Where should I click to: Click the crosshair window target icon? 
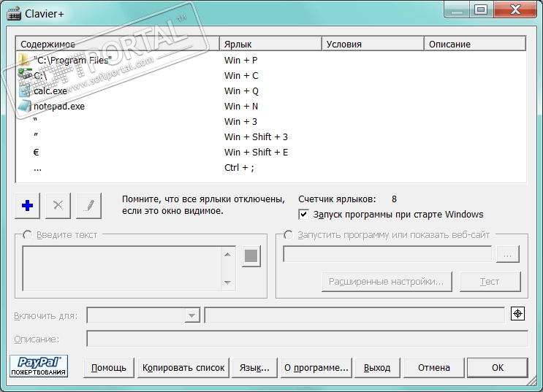pos(517,314)
